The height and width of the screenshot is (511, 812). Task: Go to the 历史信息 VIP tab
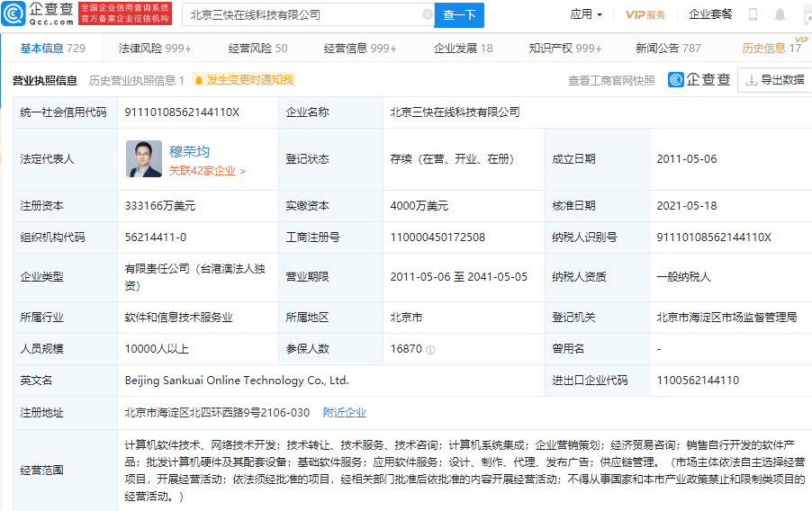[771, 48]
